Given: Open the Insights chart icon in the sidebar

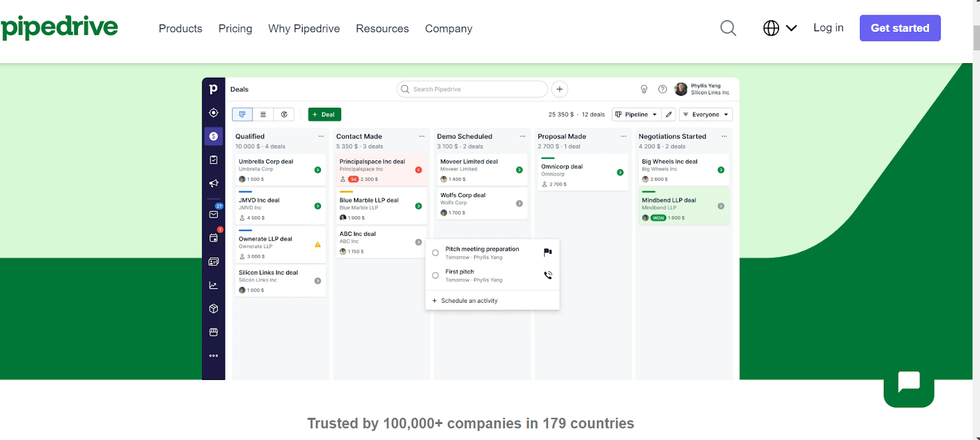Looking at the screenshot, I should point(213,285).
